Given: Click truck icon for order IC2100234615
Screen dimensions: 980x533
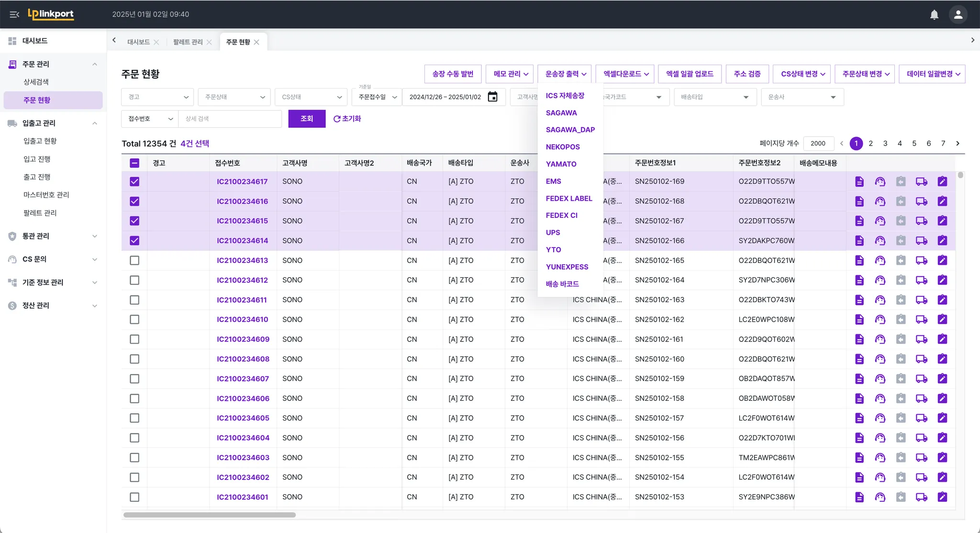Looking at the screenshot, I should point(921,221).
